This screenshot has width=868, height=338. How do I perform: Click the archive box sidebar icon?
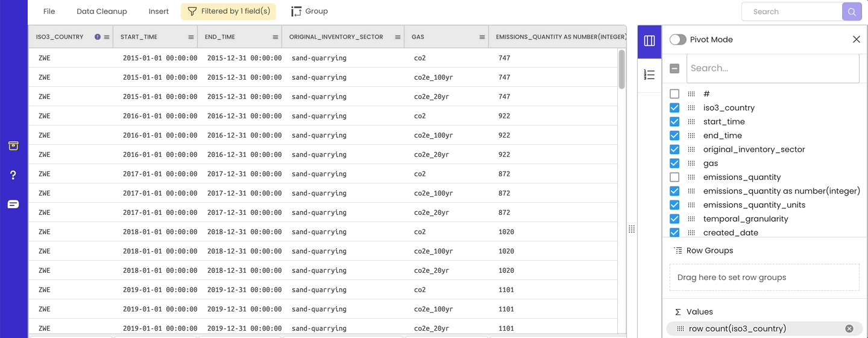[x=13, y=145]
